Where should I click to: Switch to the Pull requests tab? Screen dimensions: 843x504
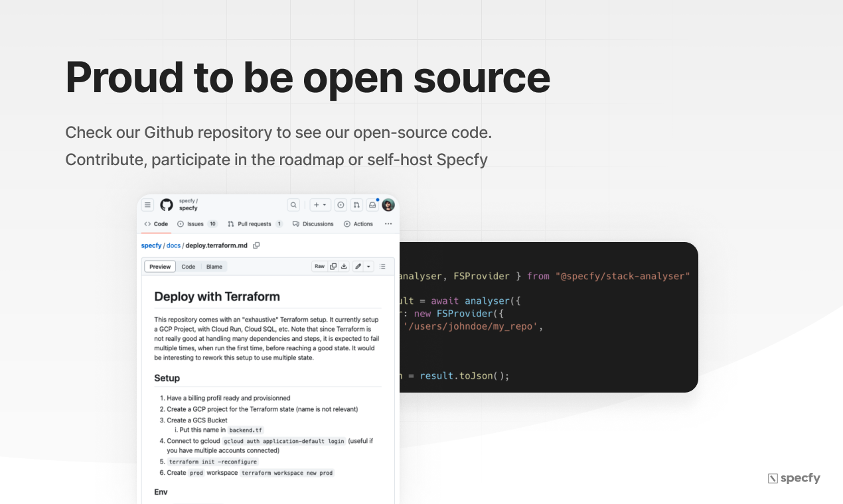click(256, 224)
